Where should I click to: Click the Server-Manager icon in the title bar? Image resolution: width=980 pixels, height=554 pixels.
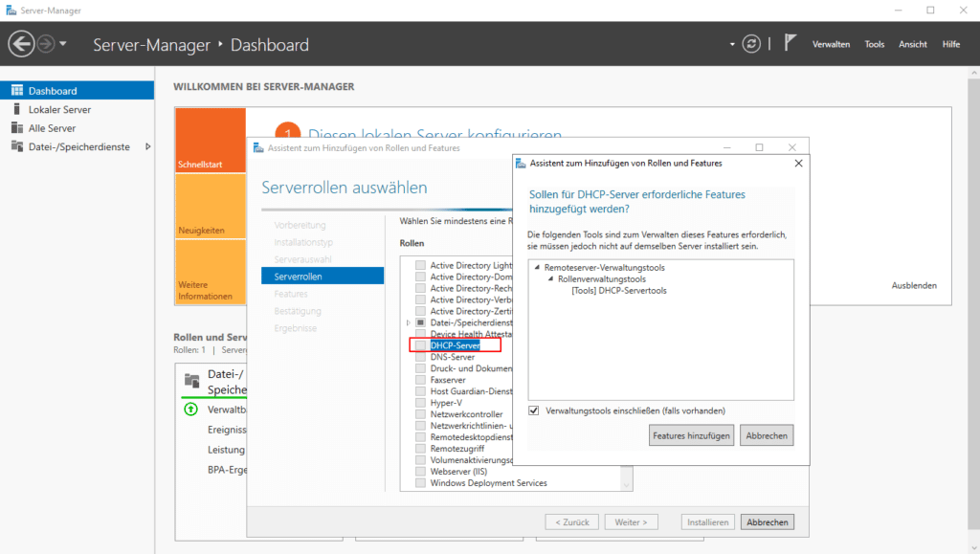11,10
